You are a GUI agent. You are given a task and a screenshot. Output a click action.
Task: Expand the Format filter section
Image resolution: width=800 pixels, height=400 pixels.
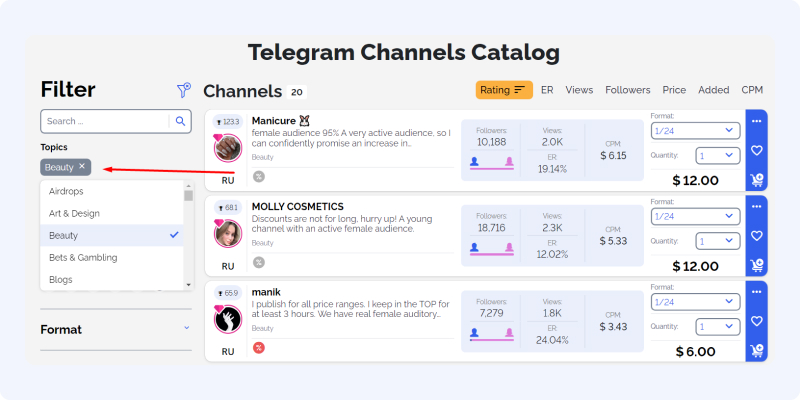tap(115, 330)
